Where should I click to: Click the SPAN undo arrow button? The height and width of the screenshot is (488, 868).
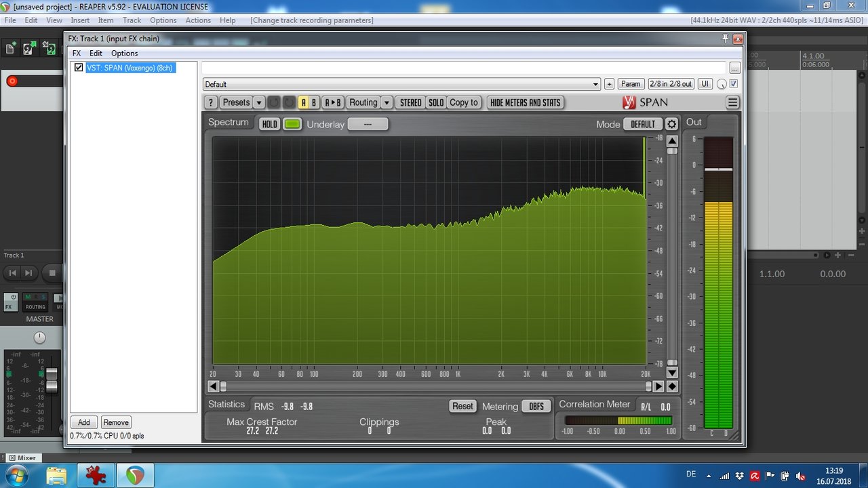coord(273,102)
